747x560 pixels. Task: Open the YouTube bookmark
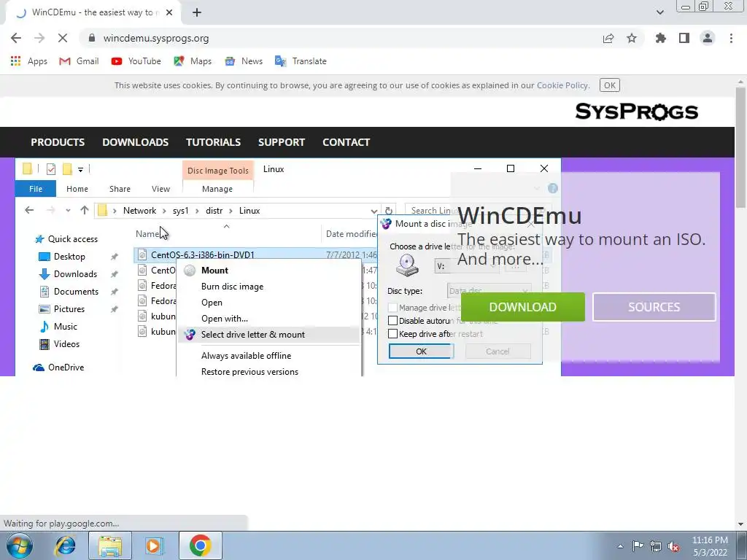pos(136,61)
